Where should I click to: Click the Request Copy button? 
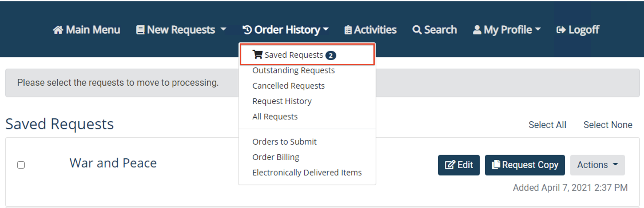click(x=525, y=165)
